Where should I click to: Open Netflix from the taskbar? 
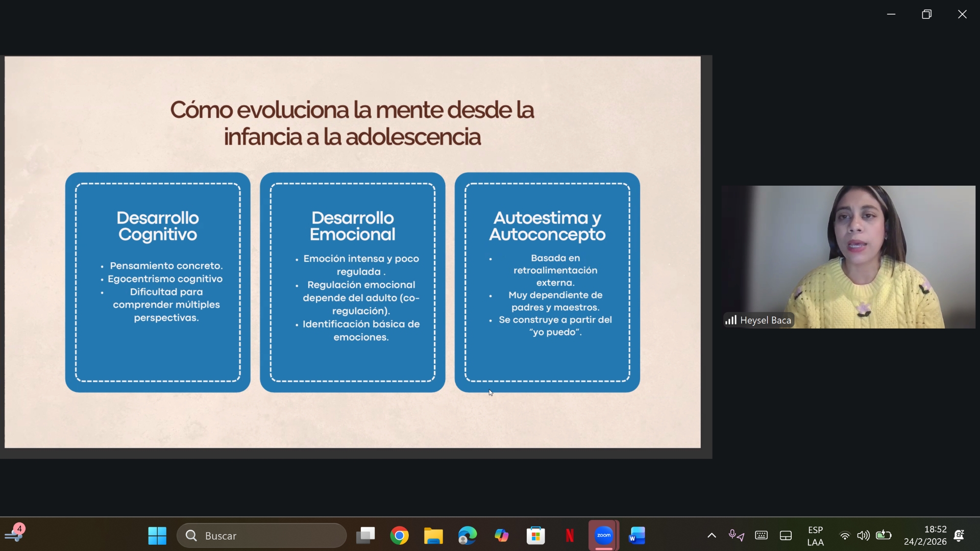[570, 536]
